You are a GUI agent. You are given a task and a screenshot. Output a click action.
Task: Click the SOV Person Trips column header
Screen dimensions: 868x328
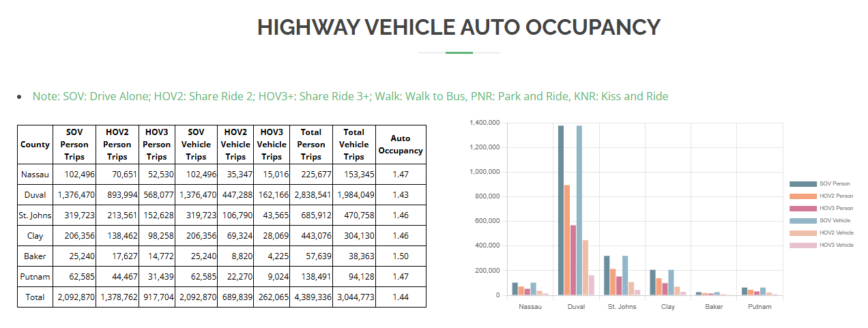pos(74,145)
